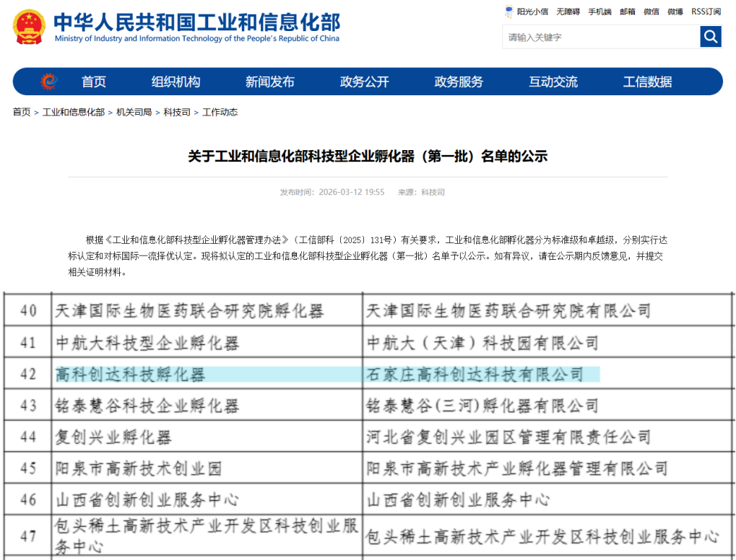
Task: Open the 组织机构 menu item
Action: click(x=176, y=82)
